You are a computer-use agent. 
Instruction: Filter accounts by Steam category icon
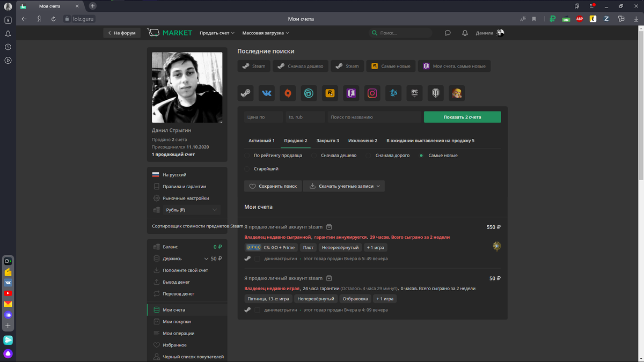[245, 93]
